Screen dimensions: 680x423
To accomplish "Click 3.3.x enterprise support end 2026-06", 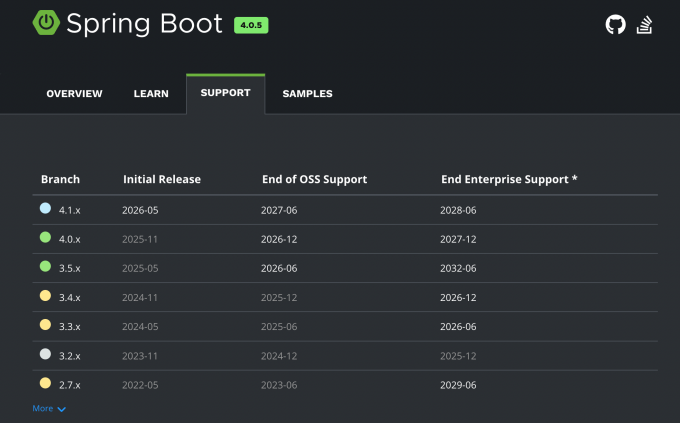I will click(458, 327).
